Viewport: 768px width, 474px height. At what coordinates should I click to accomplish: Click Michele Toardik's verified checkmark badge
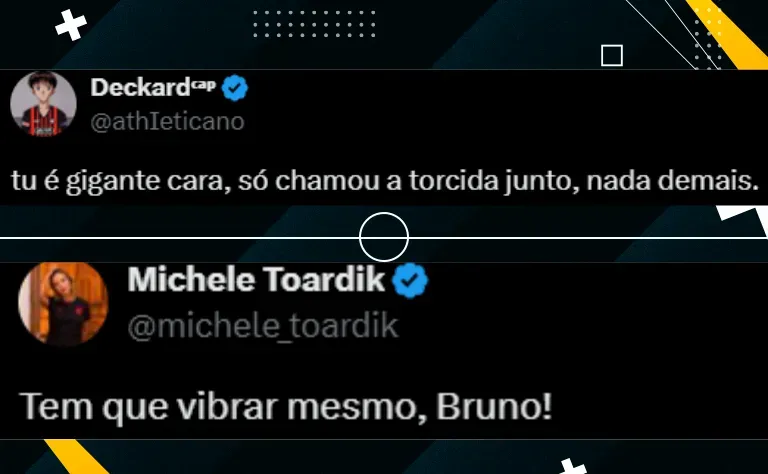click(x=410, y=280)
